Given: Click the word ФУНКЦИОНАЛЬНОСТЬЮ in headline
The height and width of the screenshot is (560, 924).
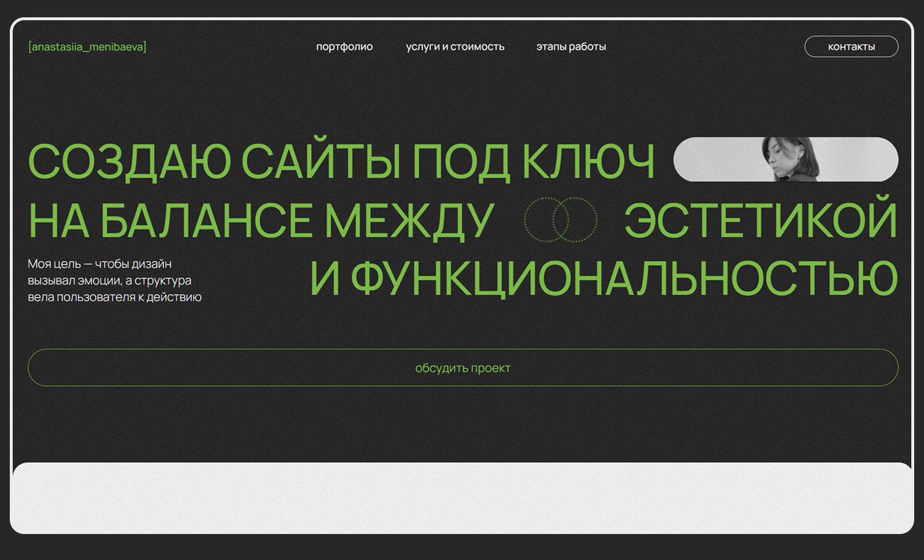Looking at the screenshot, I should [624, 279].
